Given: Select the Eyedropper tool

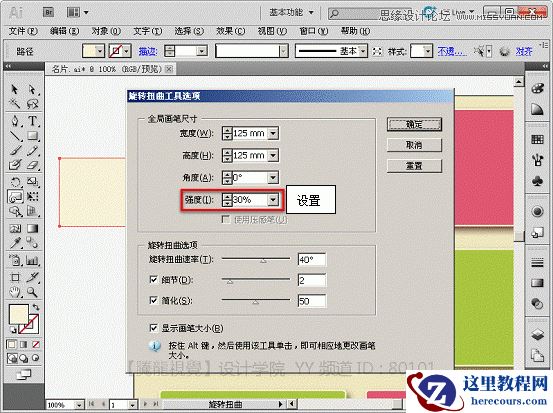Looking at the screenshot, I should [14, 243].
